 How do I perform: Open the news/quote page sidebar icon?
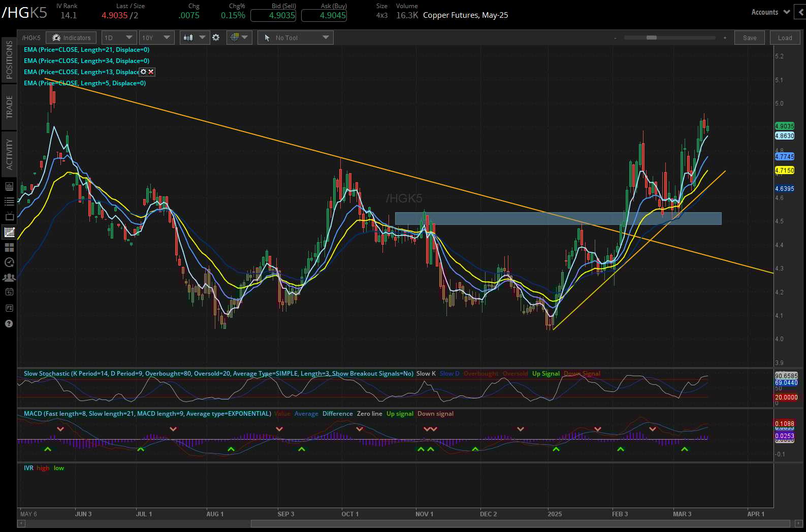coord(9,186)
